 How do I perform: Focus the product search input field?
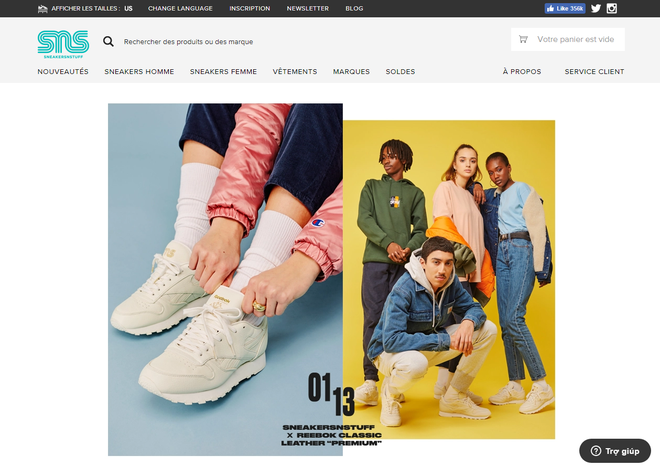[x=188, y=42]
